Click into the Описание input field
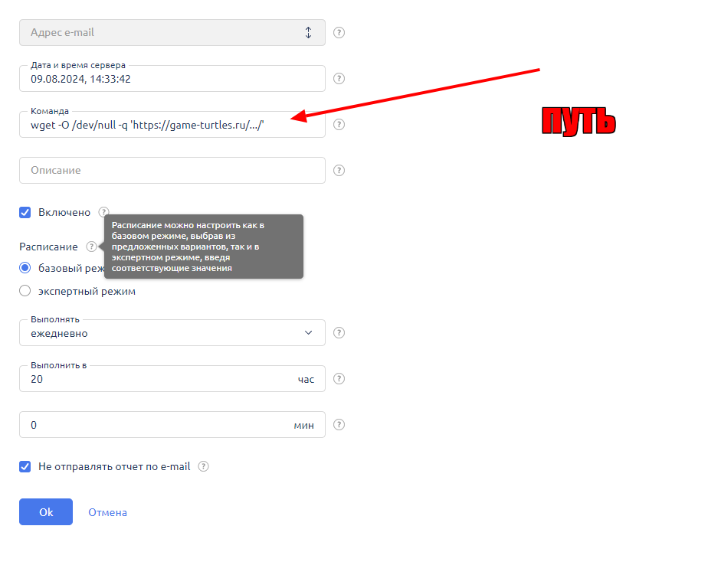 coord(172,171)
